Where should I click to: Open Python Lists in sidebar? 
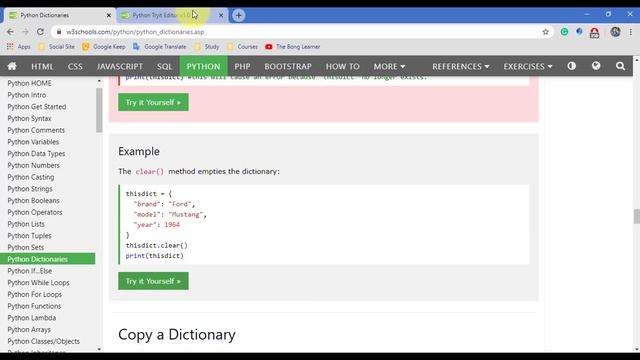26,224
